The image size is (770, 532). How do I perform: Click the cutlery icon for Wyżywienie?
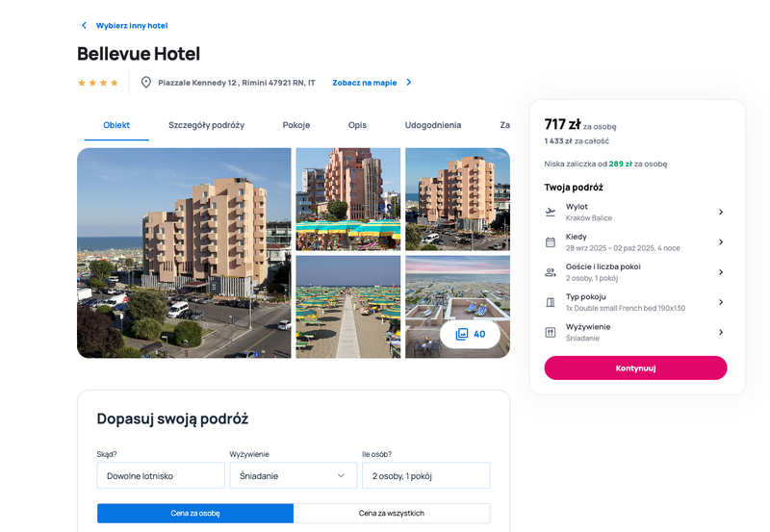[x=551, y=332]
